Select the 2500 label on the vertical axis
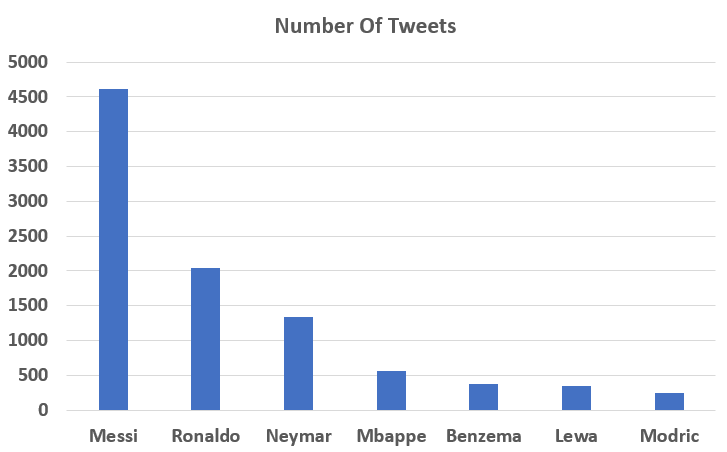The width and height of the screenshot is (727, 452). (28, 236)
